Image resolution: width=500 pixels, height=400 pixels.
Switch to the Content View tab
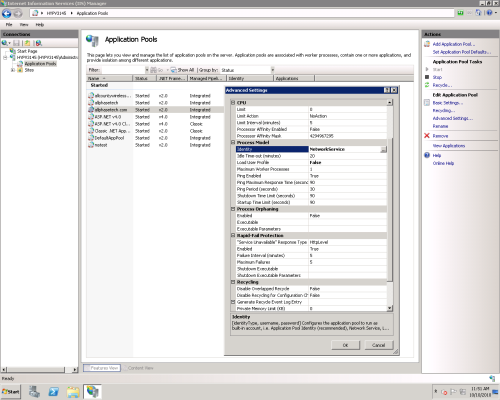[138, 368]
